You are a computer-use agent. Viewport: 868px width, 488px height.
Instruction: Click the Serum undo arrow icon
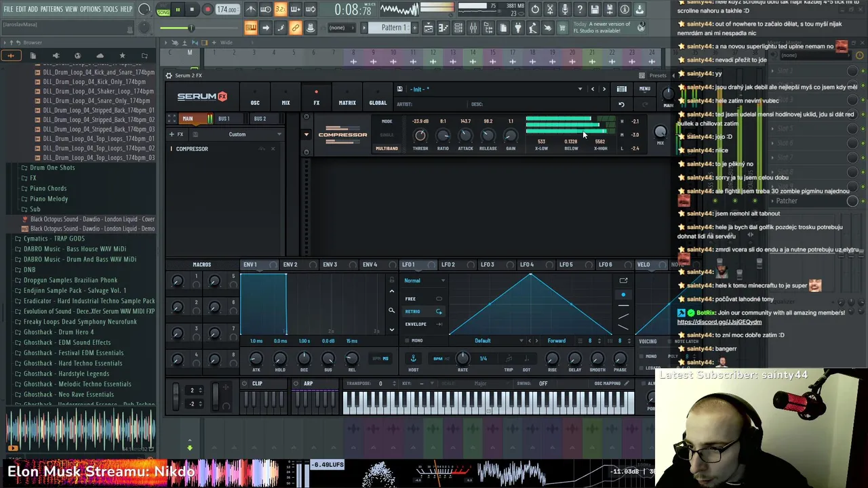tap(621, 104)
